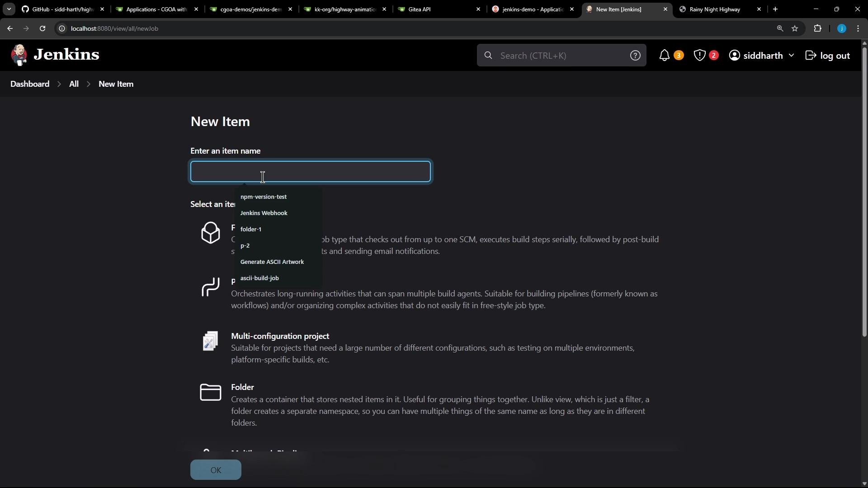Reload the page with refresh icon
The height and width of the screenshot is (488, 868).
[42, 28]
